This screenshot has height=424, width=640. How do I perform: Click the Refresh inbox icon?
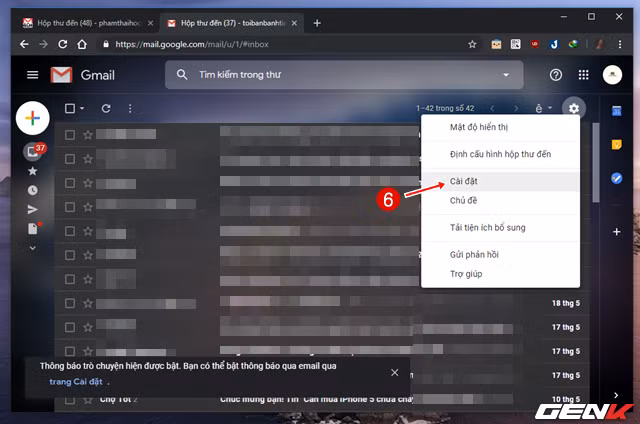(106, 108)
